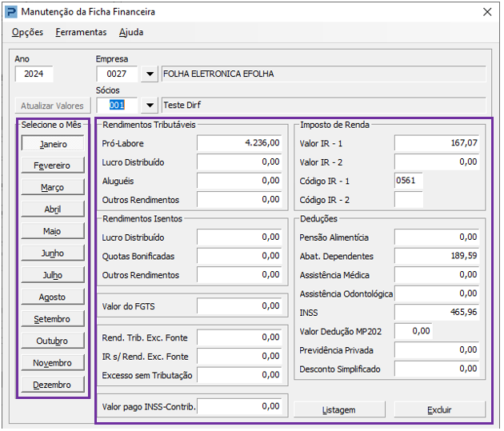Click the INSS deduction field
Image resolution: width=504 pixels, height=431 pixels.
pos(437,312)
